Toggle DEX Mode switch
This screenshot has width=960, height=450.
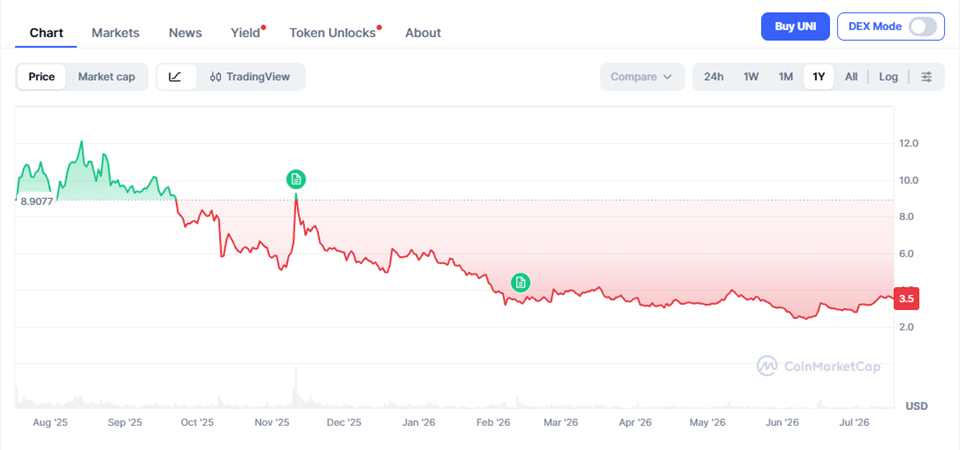(923, 26)
